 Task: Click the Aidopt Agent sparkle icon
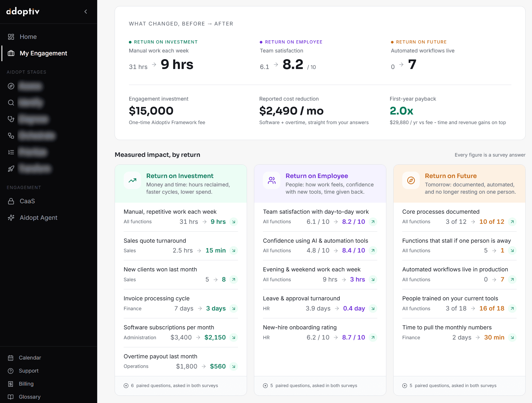11,218
